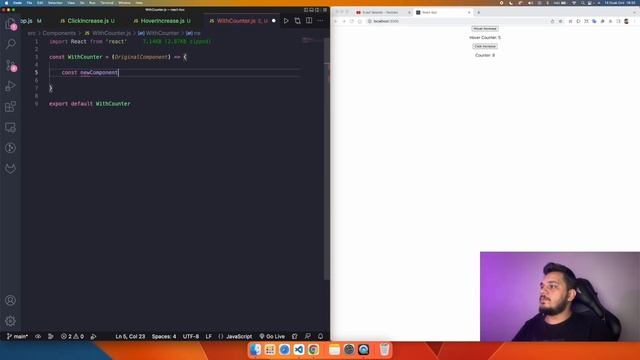Switch to the HoverIncrease.js tab
The image size is (640, 360).
click(162, 21)
